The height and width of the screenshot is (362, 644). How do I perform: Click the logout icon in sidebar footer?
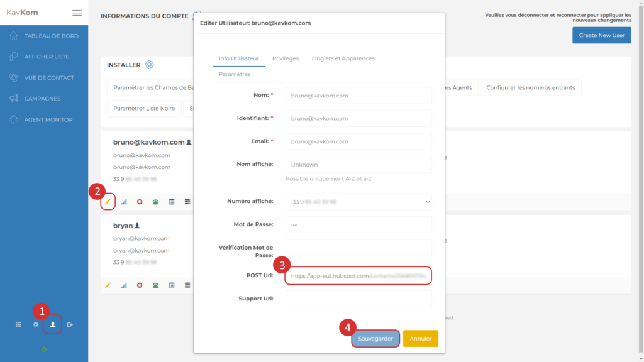70,324
